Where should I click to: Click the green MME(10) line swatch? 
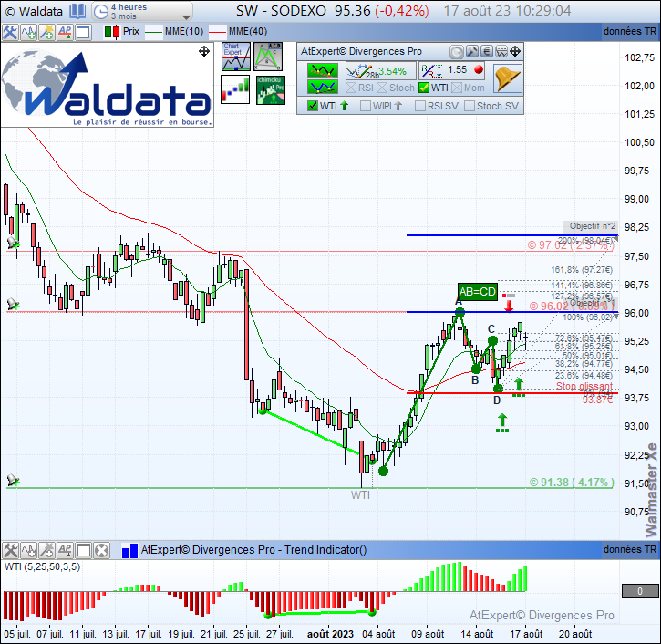coord(153,32)
